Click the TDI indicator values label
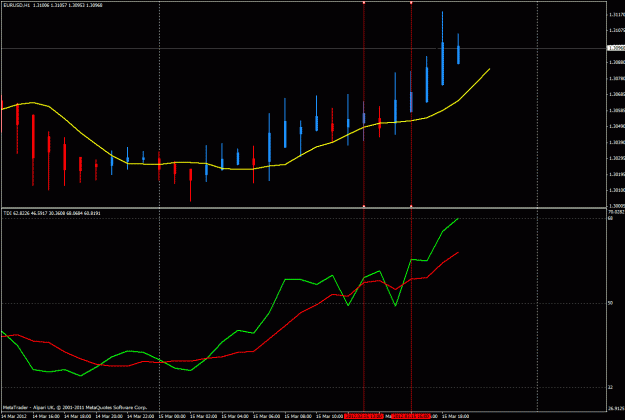Screen dimensions: 625x420 pos(52,213)
